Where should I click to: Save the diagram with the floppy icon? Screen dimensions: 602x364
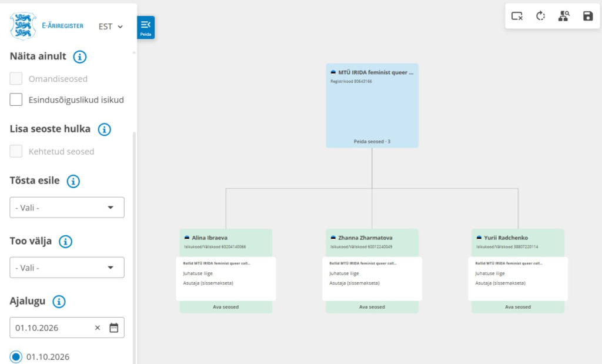pos(588,16)
